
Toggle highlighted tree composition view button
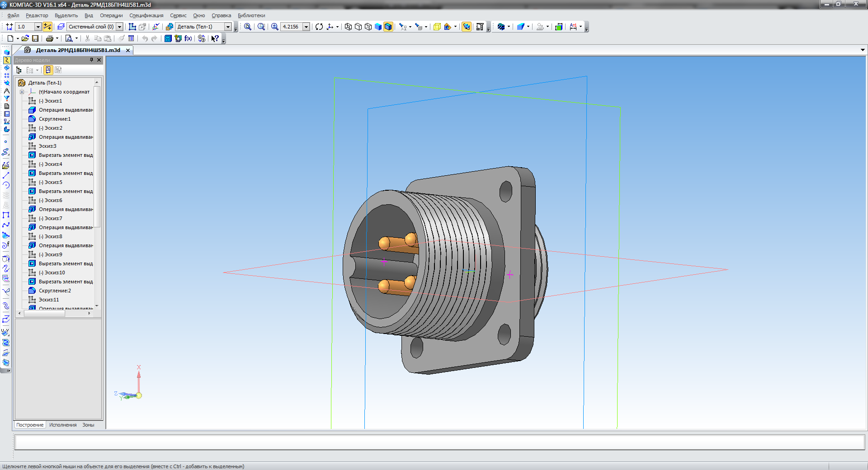48,70
